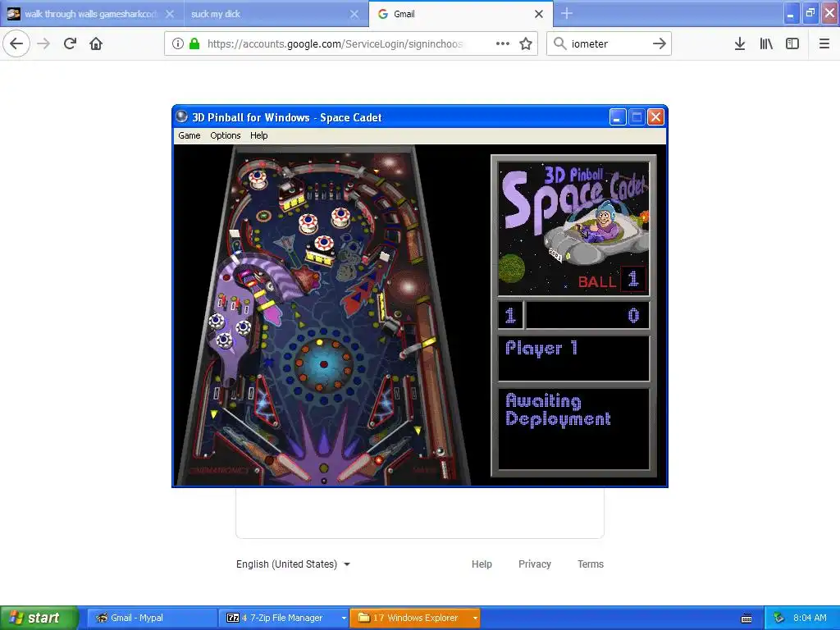Open the downloads panel

point(740,43)
